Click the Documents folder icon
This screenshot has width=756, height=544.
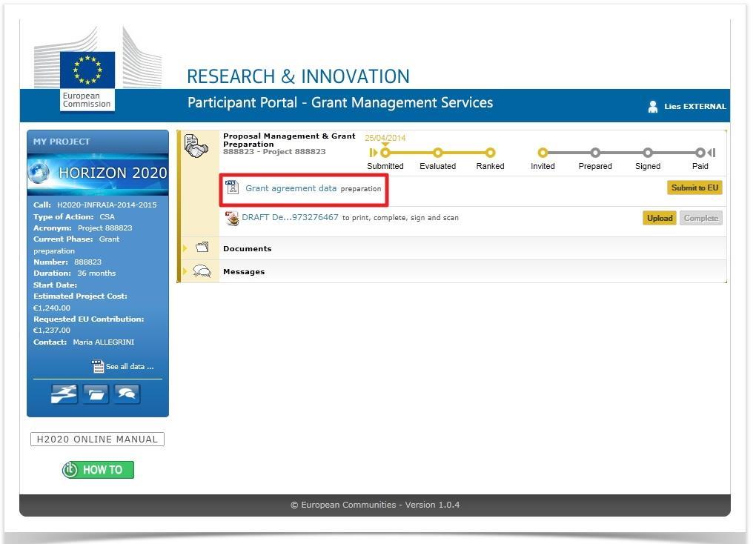[202, 248]
